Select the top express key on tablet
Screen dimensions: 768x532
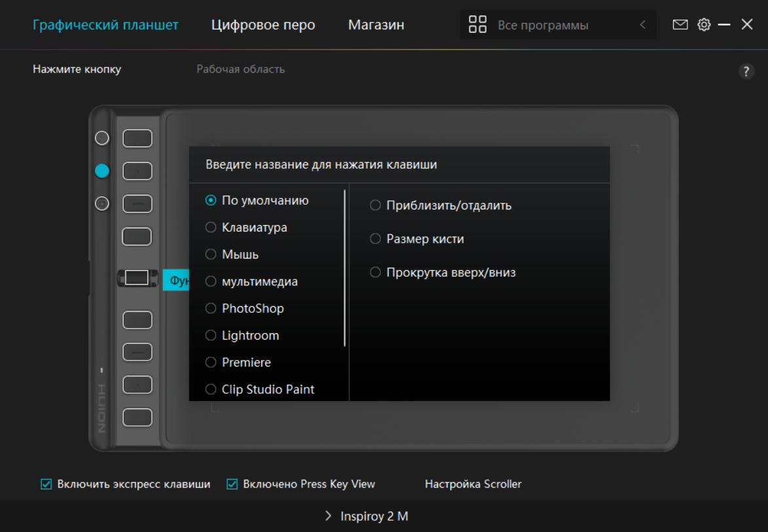point(137,139)
